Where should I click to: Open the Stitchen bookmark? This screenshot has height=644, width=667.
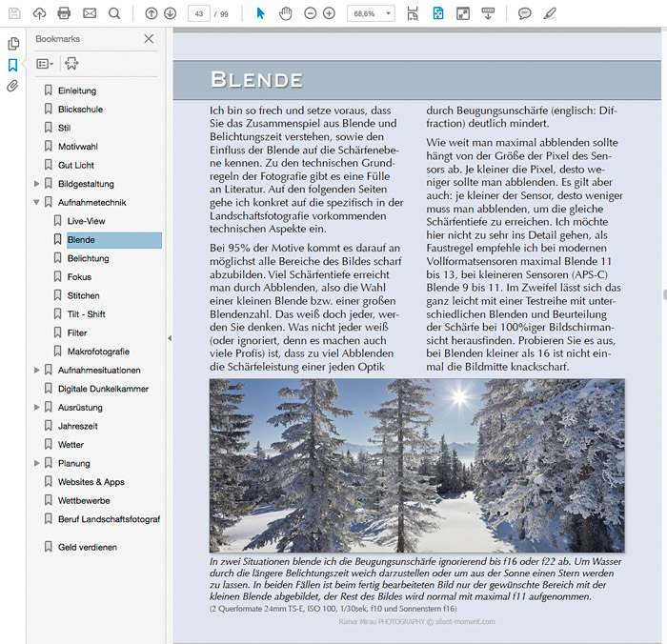[x=84, y=295]
